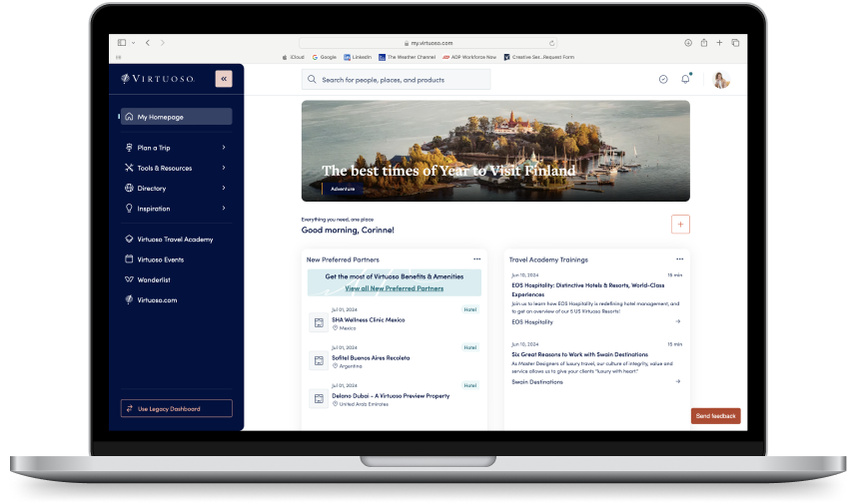Click the Virtuoso Events calendar icon

coord(129,259)
